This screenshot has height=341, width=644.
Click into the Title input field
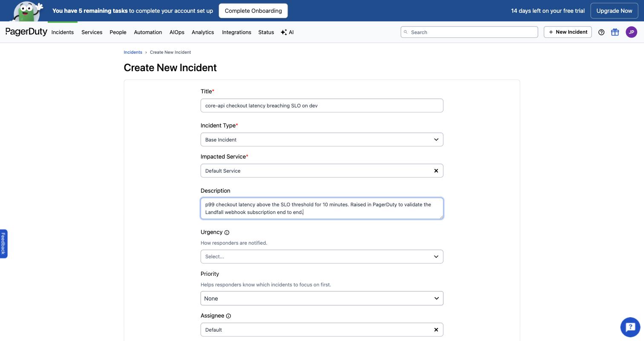[x=322, y=106]
